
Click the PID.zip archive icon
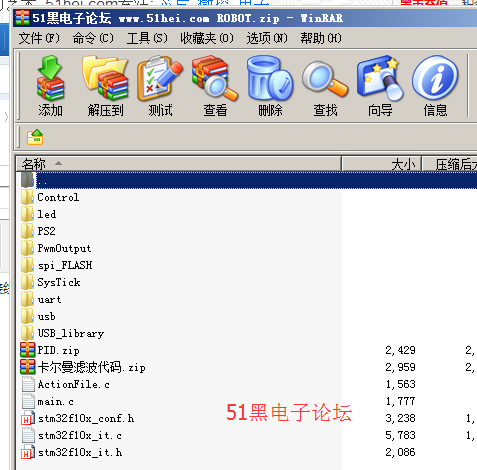click(27, 350)
